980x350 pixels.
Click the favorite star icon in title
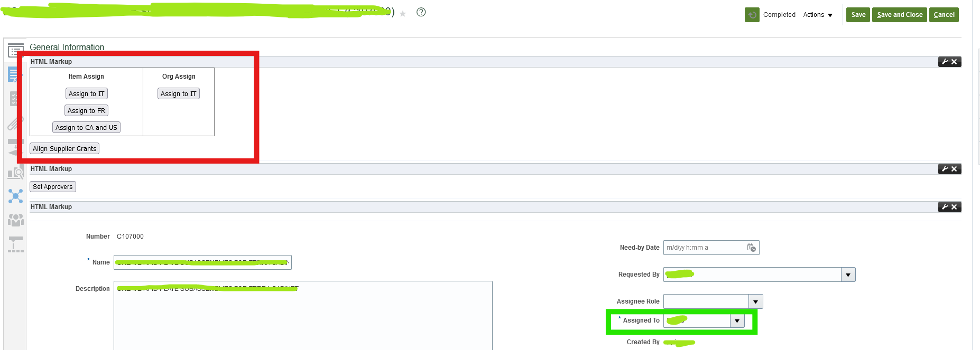(403, 14)
